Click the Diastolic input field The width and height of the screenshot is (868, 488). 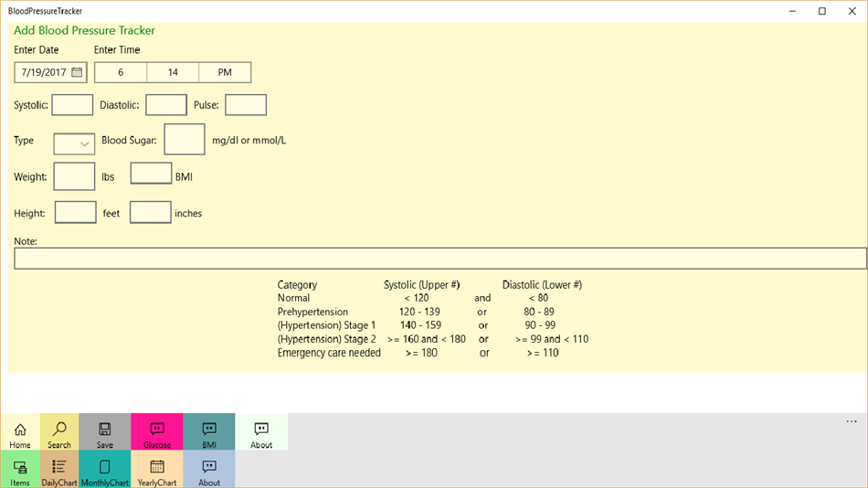[166, 105]
